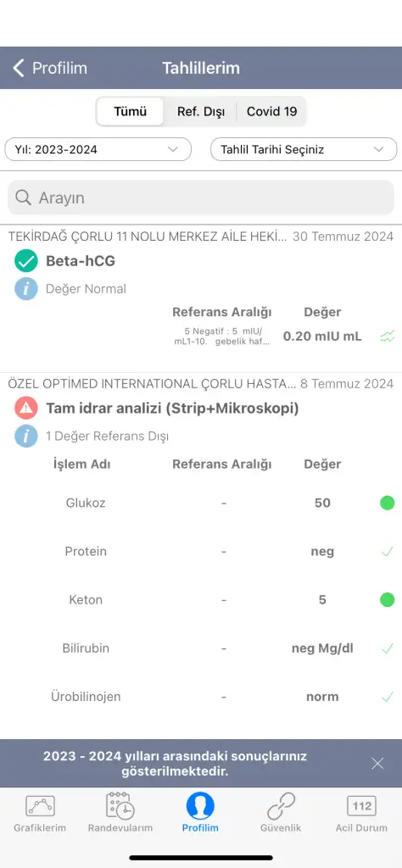This screenshot has height=868, width=402.
Task: Switch to the Ref. Dışı segment
Action: tap(200, 111)
